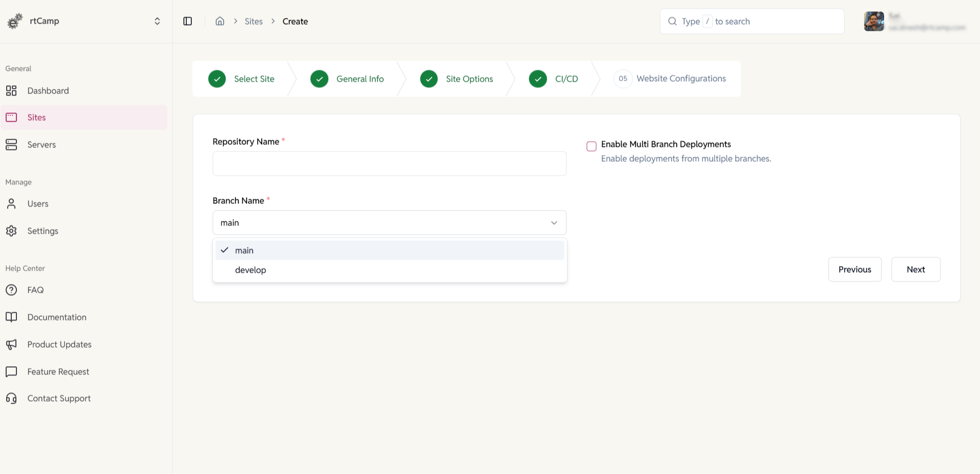The height and width of the screenshot is (474, 980).
Task: Go to home via breadcrumb icon
Action: (x=220, y=21)
